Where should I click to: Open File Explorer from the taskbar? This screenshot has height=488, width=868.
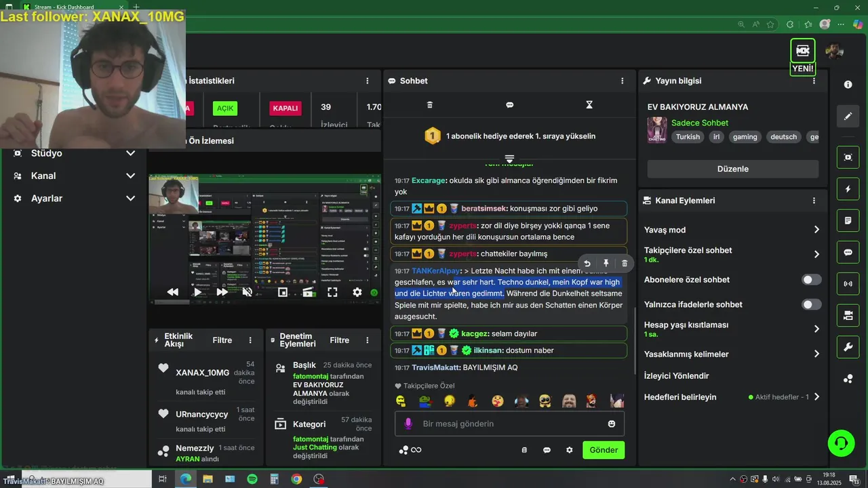click(208, 479)
